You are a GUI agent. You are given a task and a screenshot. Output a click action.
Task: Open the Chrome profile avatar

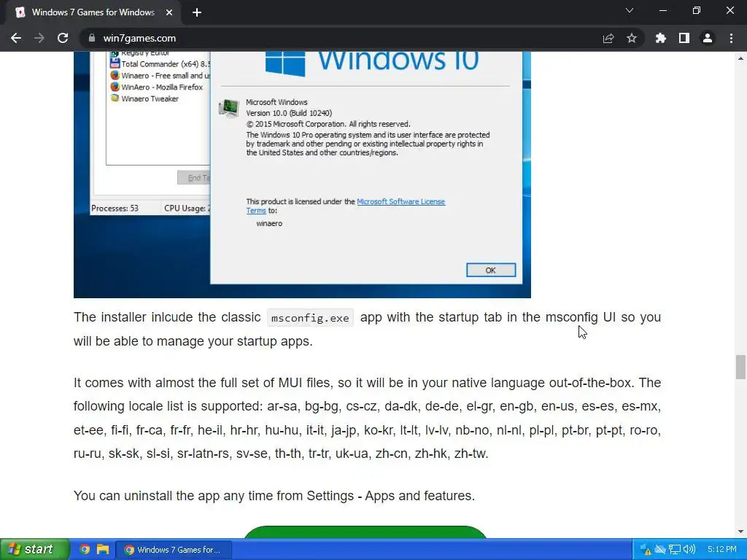tap(708, 38)
